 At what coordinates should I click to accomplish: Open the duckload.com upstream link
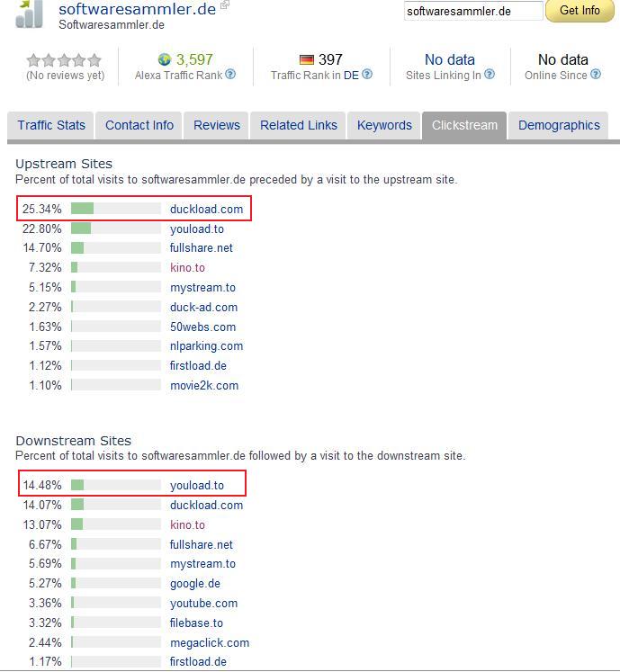click(206, 210)
